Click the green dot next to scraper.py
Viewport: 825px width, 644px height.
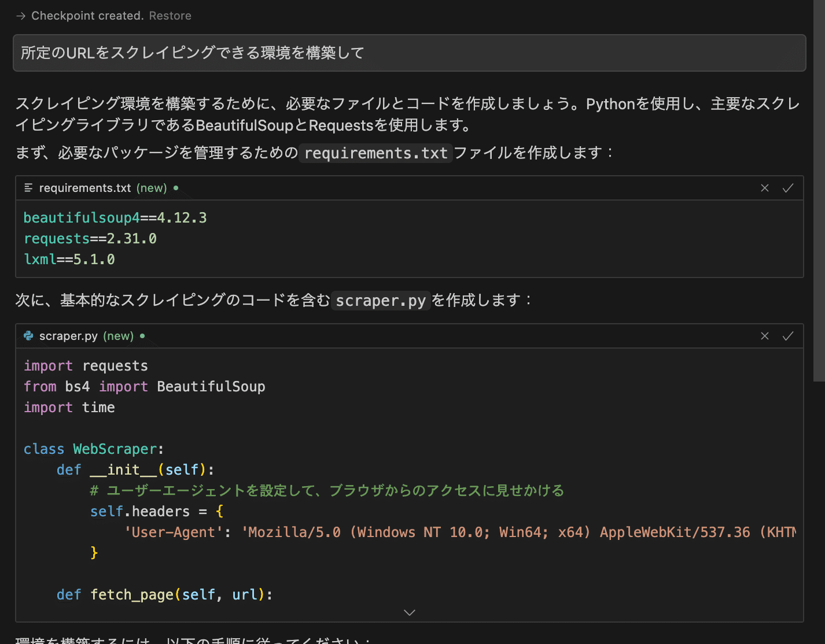(142, 336)
